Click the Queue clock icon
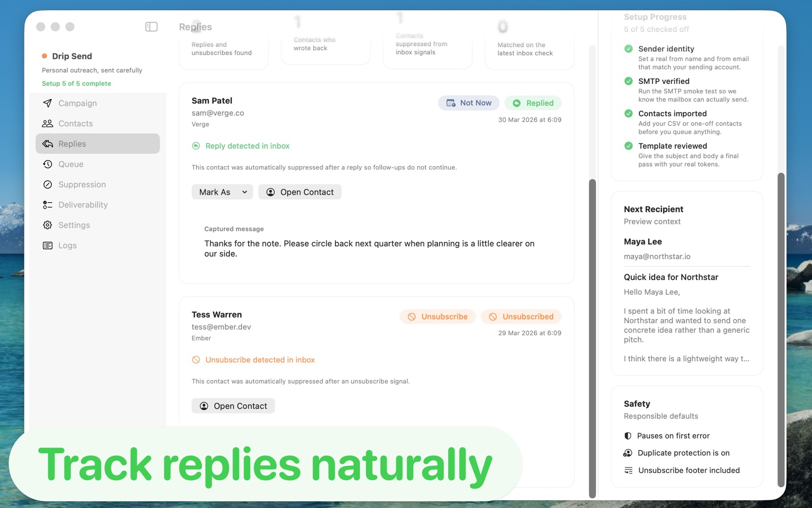Image resolution: width=812 pixels, height=508 pixels. click(48, 164)
